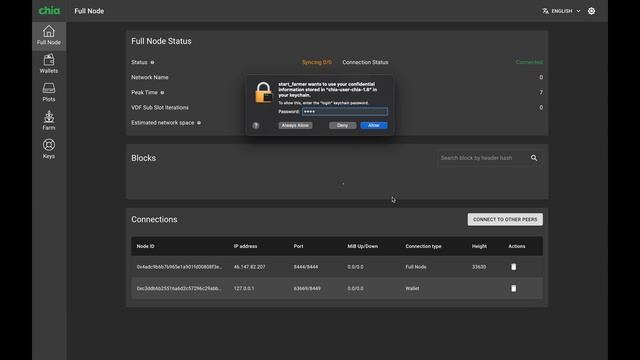The image size is (640, 360).
Task: Click the chia logo
Action: [x=49, y=11]
